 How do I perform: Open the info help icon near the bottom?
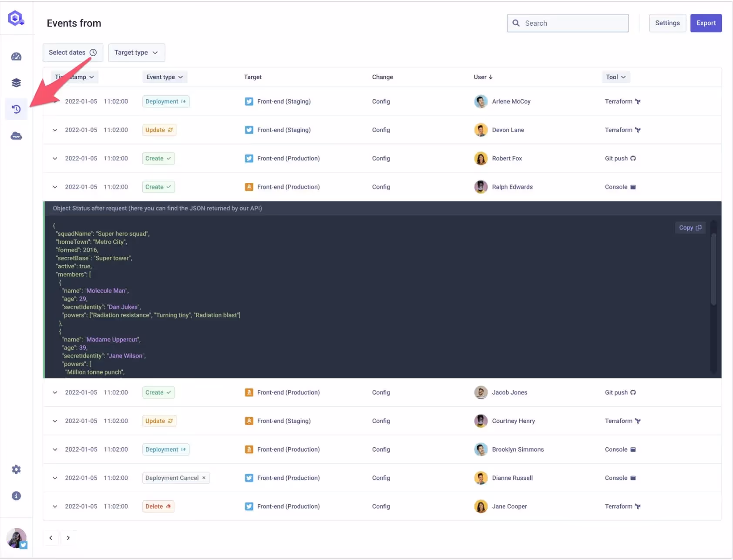[16, 496]
